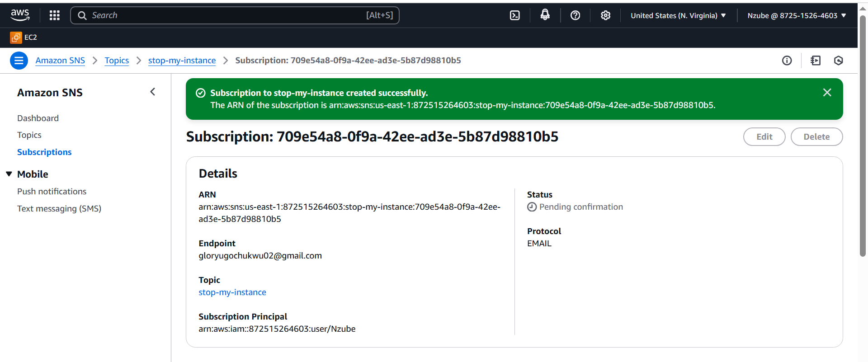Click the EC2 service shortcut icon
Viewport: 868px width, 362px height.
pos(16,38)
